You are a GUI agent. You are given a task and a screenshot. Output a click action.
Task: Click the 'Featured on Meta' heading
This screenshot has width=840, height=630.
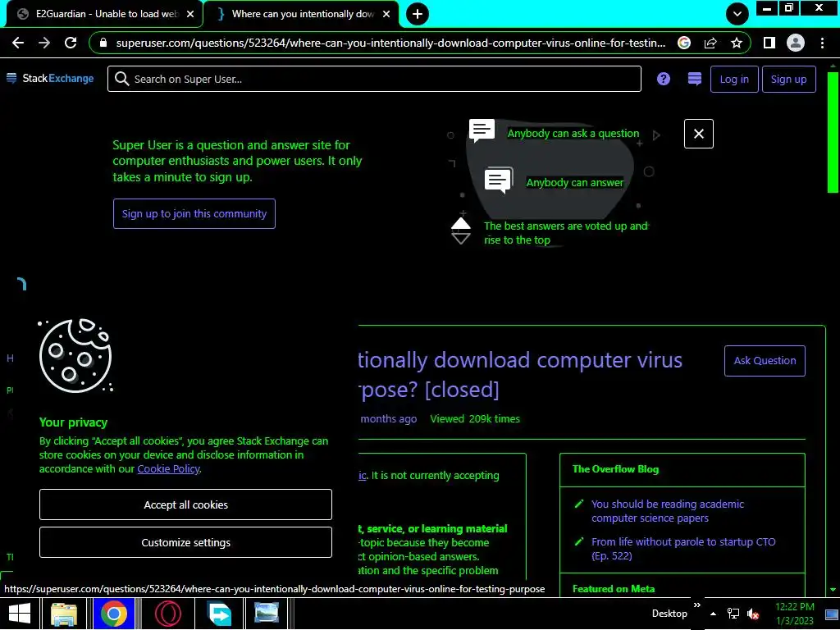click(x=614, y=589)
